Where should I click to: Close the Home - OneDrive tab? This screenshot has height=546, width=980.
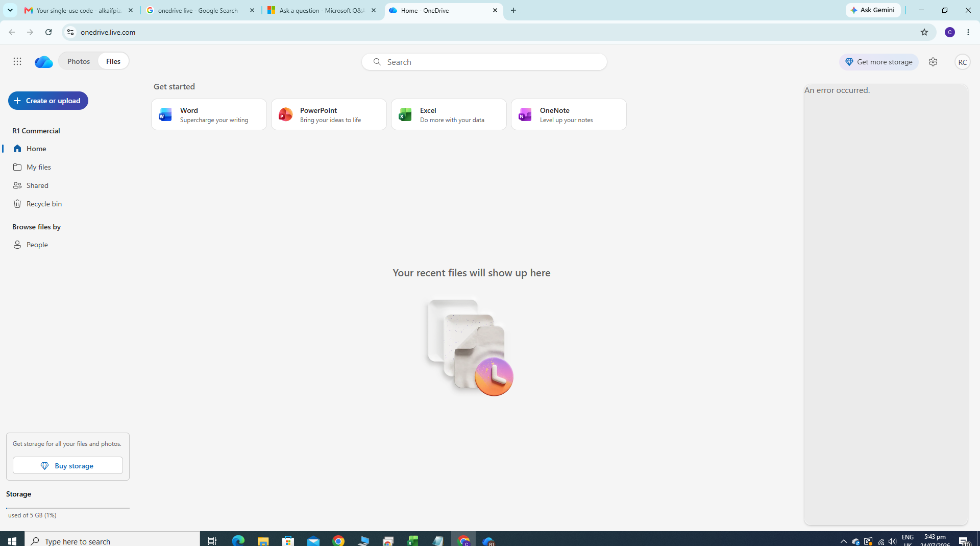495,10
